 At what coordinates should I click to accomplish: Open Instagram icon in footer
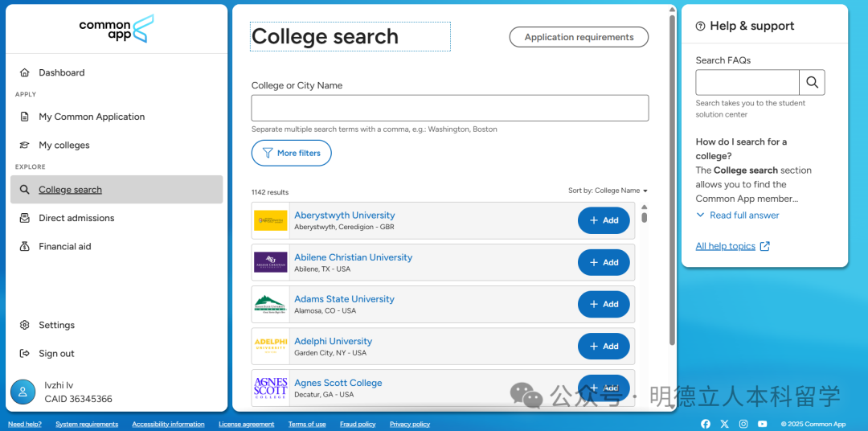coord(743,424)
